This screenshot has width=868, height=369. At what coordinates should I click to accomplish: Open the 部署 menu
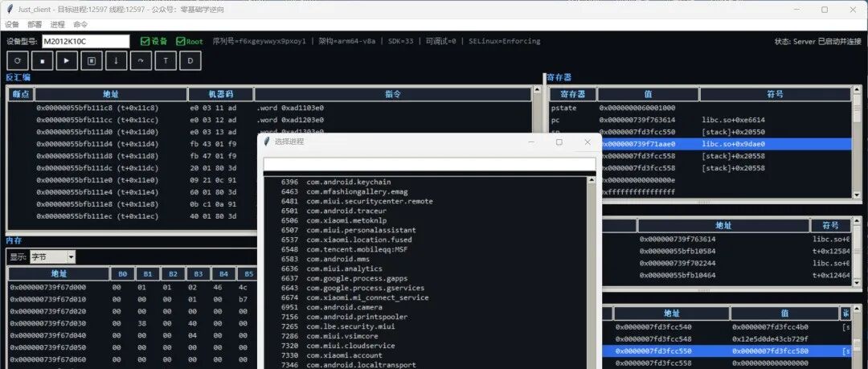(35, 24)
